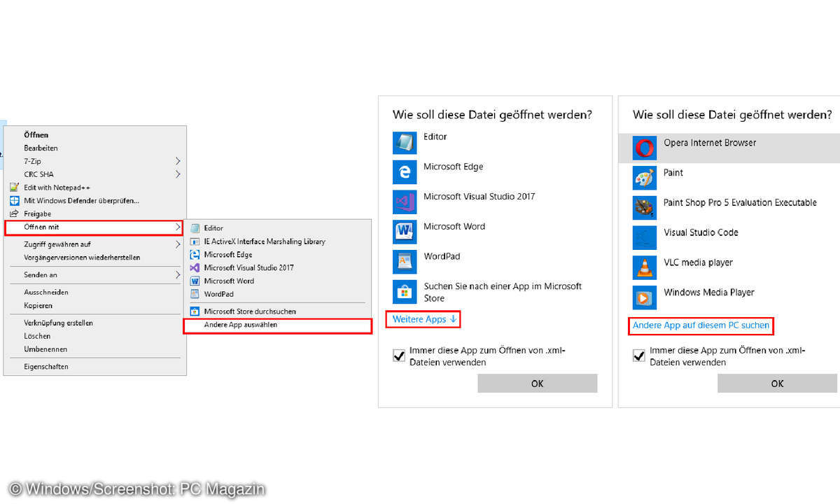This screenshot has height=504, width=840.
Task: Expand the Zugriff gewähren auf submenu arrow
Action: 178,244
